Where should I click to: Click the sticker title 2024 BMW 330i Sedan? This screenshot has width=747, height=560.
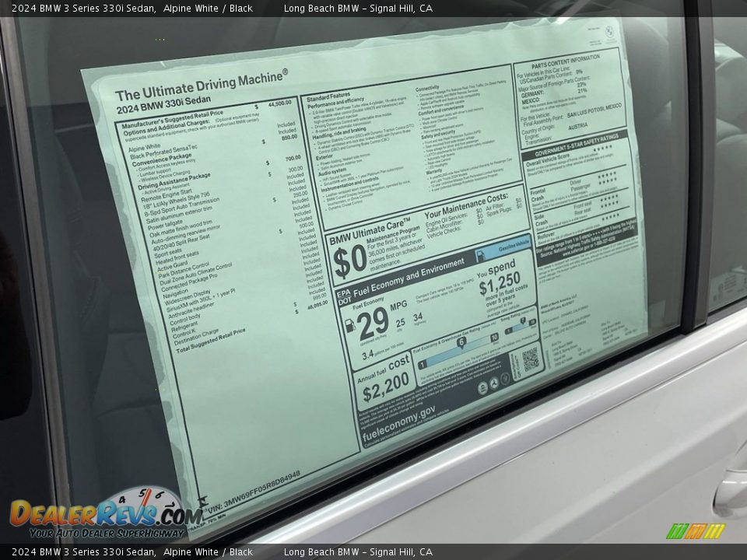pos(163,106)
